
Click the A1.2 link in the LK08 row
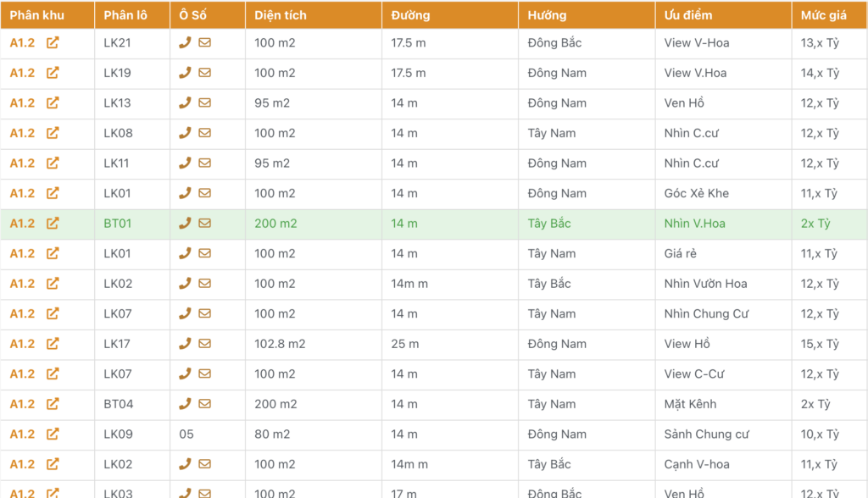22,133
